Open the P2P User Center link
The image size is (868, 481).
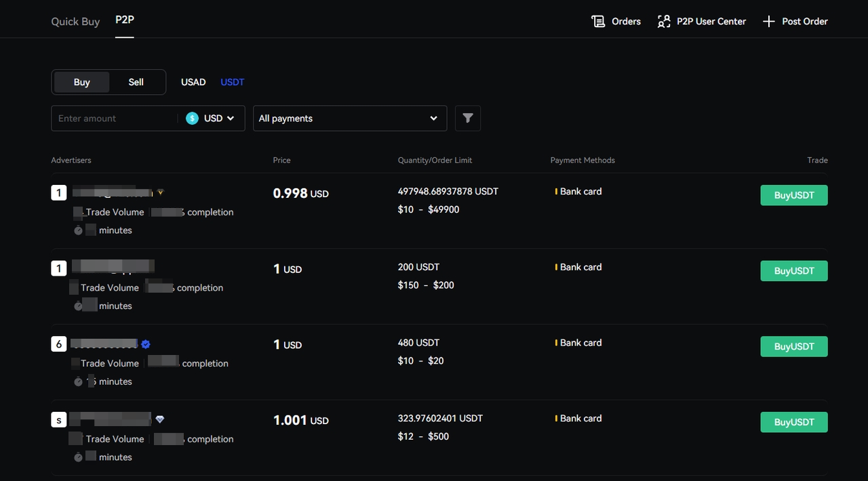[x=711, y=22]
